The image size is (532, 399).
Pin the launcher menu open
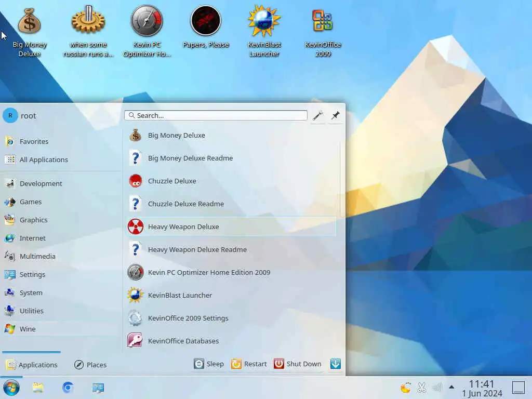[335, 116]
